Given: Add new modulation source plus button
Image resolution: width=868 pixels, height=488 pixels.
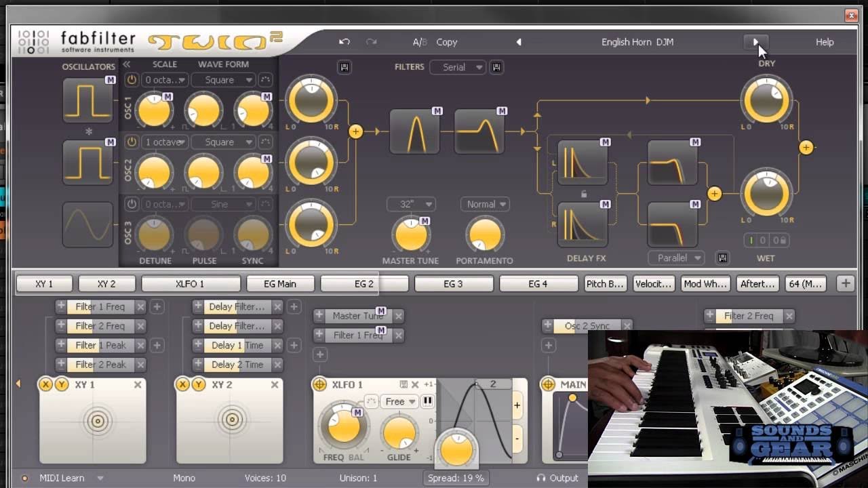Looking at the screenshot, I should [845, 284].
